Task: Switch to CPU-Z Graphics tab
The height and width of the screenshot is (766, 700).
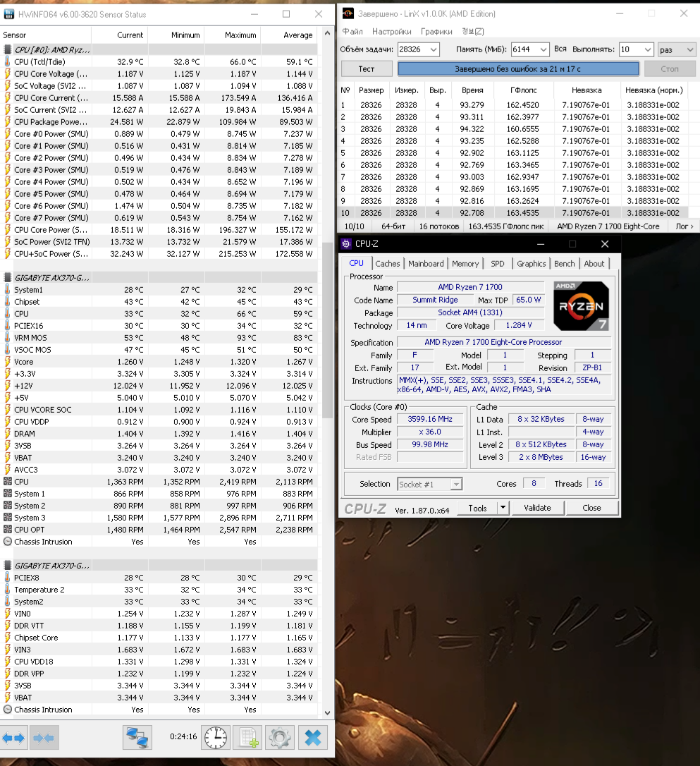Action: coord(531,264)
